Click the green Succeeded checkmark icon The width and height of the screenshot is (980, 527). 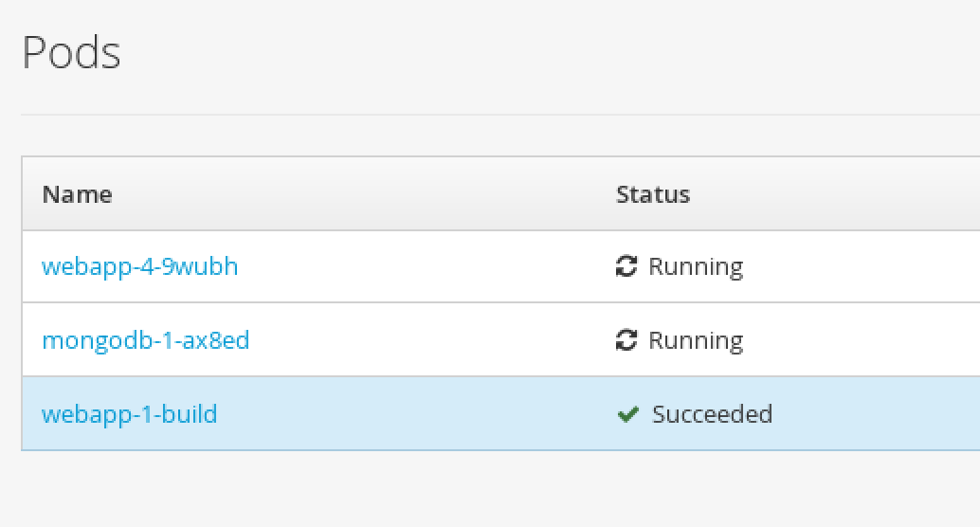[x=627, y=414]
